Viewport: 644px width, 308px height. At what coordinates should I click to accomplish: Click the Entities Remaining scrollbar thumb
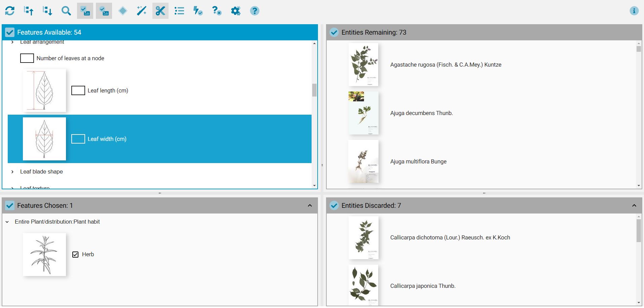pos(639,49)
